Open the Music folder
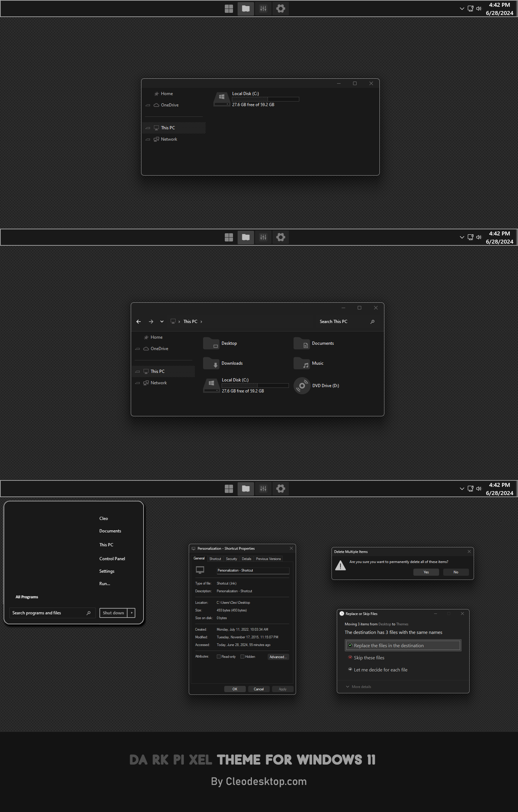The image size is (518, 812). click(x=309, y=363)
